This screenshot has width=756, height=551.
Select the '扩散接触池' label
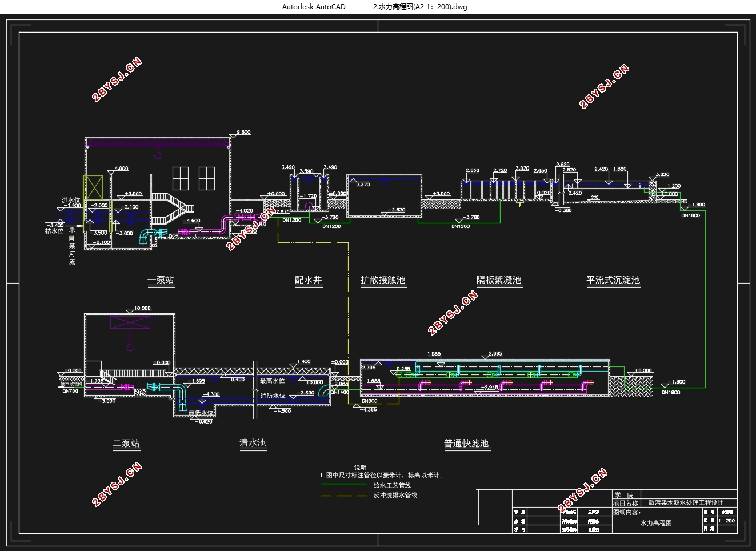pyautogui.click(x=383, y=280)
